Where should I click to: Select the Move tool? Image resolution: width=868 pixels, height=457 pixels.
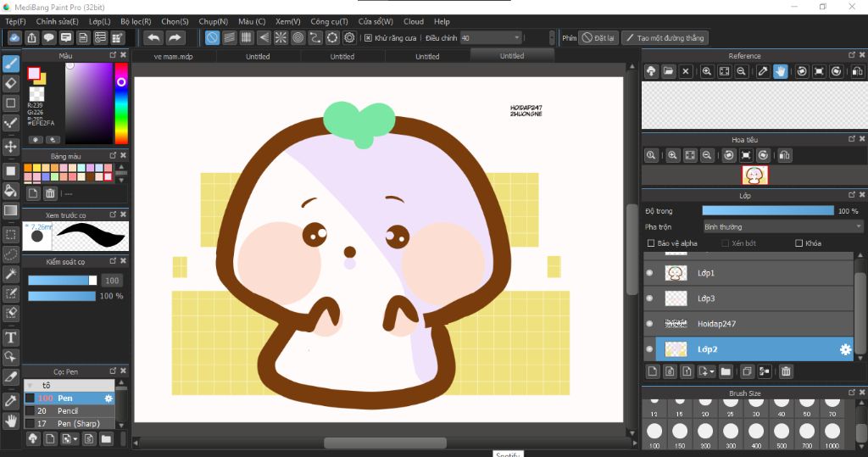click(x=11, y=147)
